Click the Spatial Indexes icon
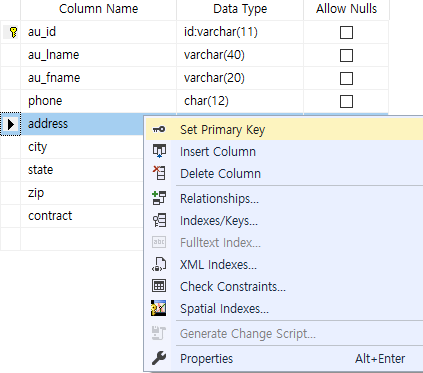This screenshot has height=373, width=423. point(159,308)
